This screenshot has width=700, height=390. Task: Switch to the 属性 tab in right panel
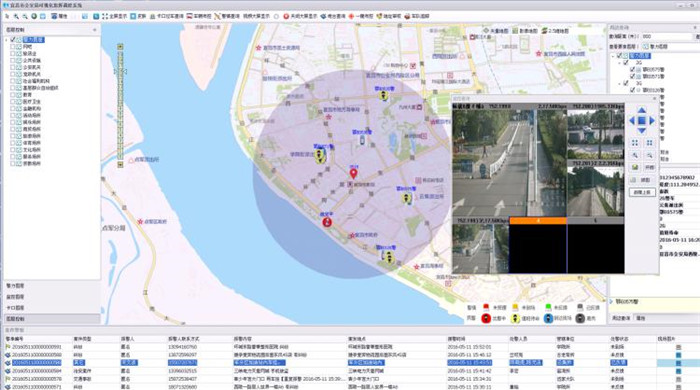coord(641,318)
